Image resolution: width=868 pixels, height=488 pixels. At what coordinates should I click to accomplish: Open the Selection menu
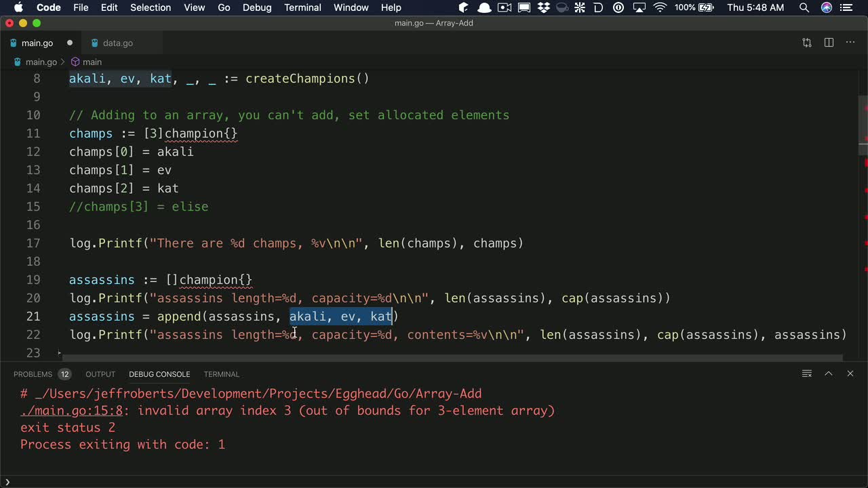click(x=151, y=7)
